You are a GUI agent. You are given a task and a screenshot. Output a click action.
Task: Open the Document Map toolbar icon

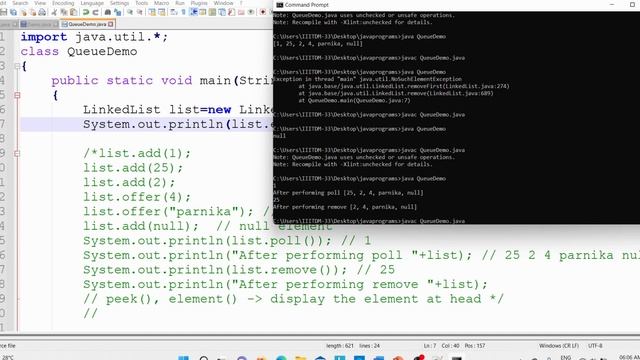point(212,12)
